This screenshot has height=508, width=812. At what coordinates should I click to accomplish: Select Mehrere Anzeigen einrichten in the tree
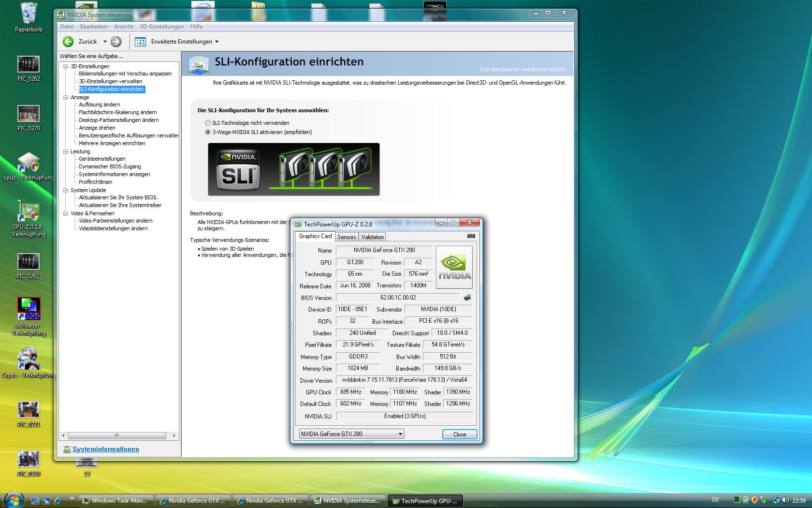pyautogui.click(x=112, y=143)
